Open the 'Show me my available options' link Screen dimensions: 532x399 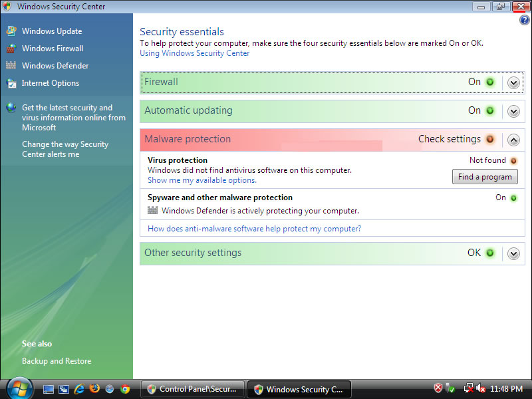pyautogui.click(x=201, y=180)
